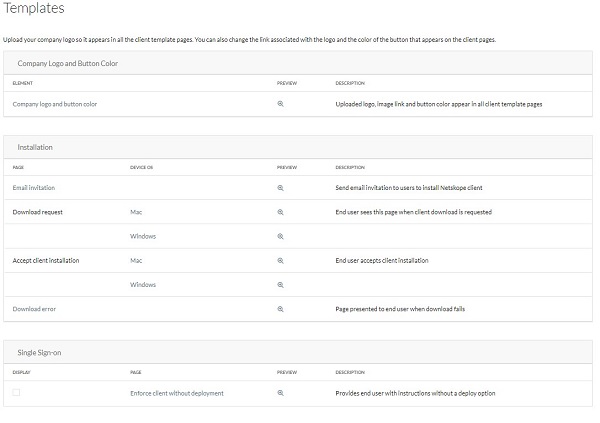This screenshot has height=423, width=600.
Task: Select Windows under Download request
Action: [143, 236]
